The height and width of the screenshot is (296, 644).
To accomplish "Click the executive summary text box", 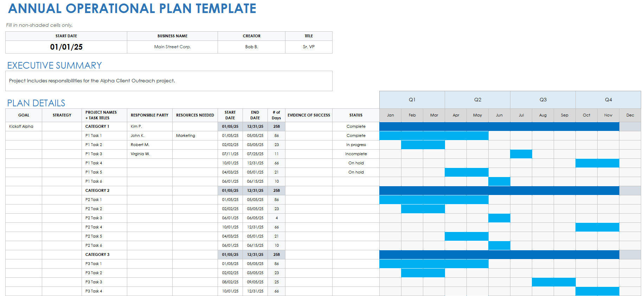I will pyautogui.click(x=169, y=81).
